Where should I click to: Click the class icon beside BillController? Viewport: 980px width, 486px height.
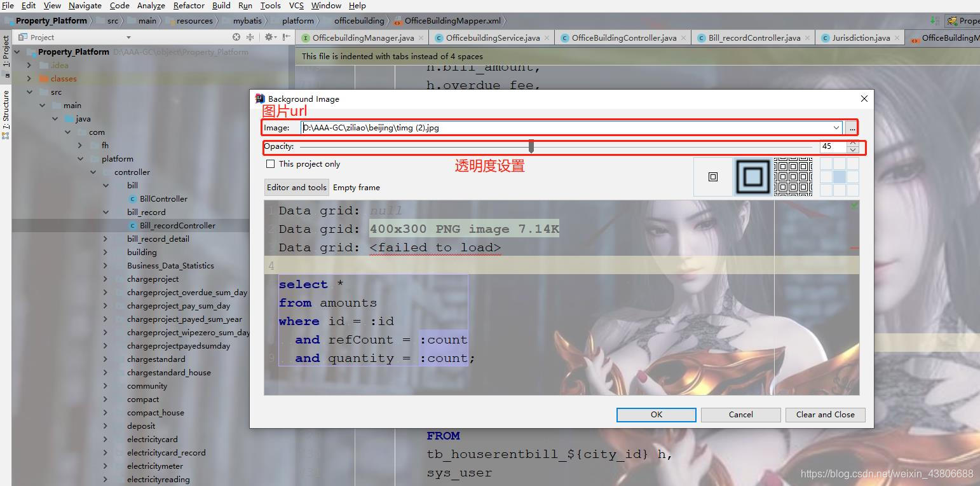(x=132, y=199)
